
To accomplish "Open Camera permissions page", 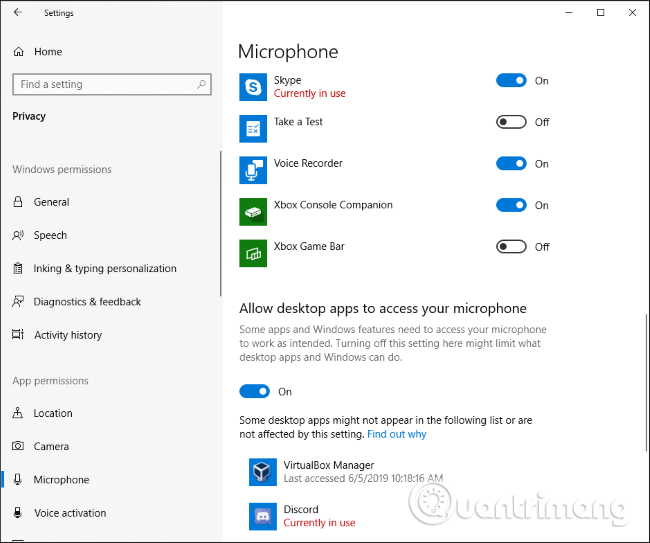I will (x=51, y=446).
